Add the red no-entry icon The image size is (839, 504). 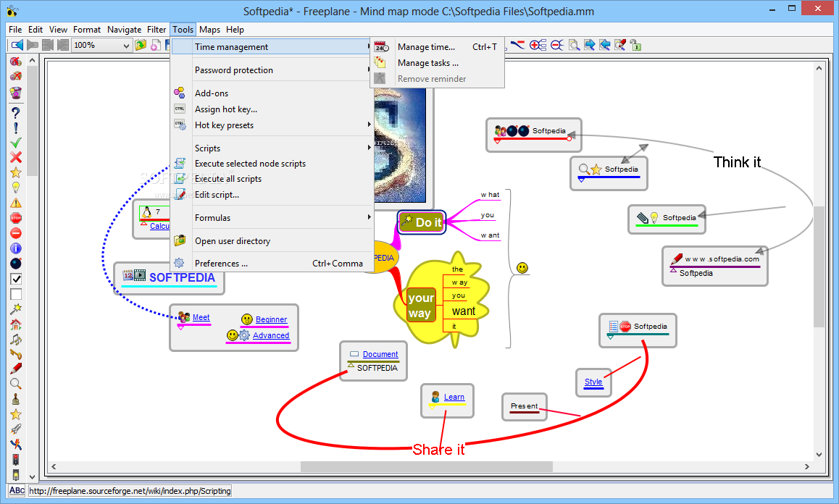16,233
